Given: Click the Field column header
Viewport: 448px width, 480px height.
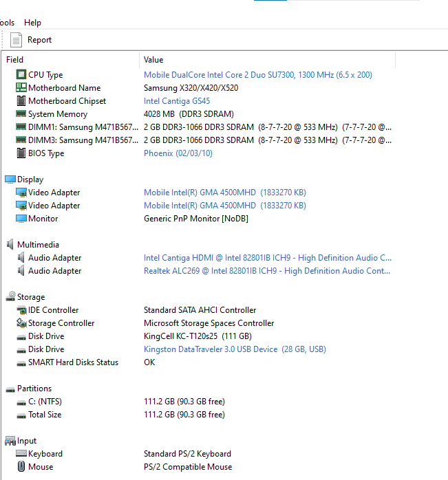Looking at the screenshot, I should [14, 60].
